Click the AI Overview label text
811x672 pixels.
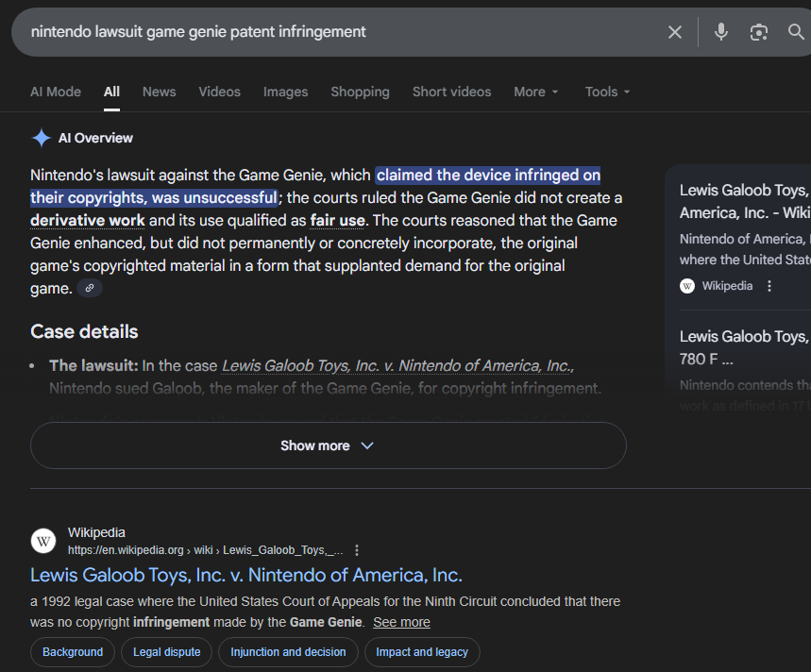95,138
